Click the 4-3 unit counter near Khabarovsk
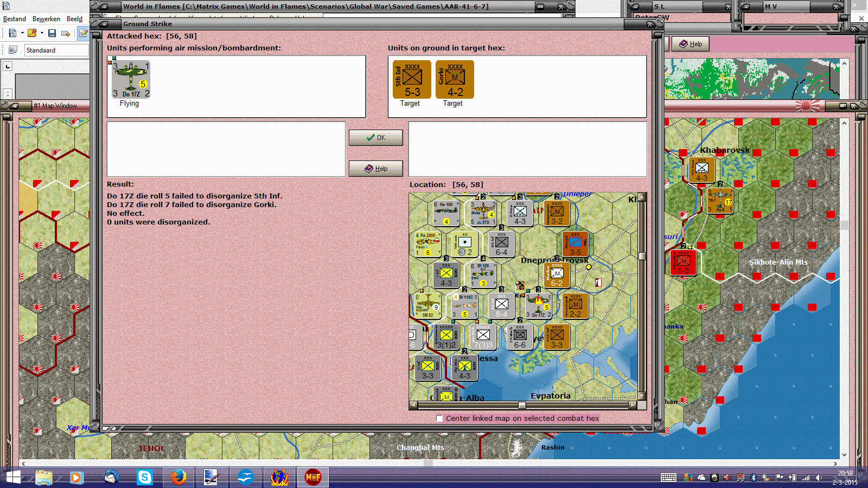 pyautogui.click(x=701, y=170)
